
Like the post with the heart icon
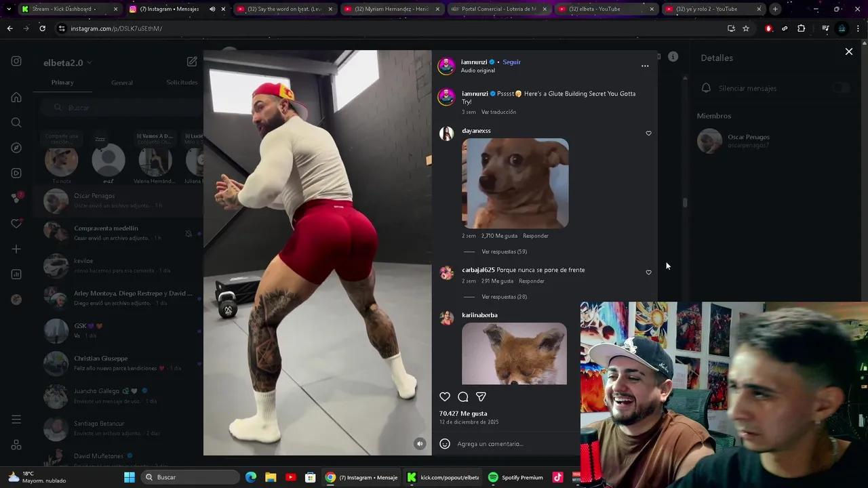[445, 397]
